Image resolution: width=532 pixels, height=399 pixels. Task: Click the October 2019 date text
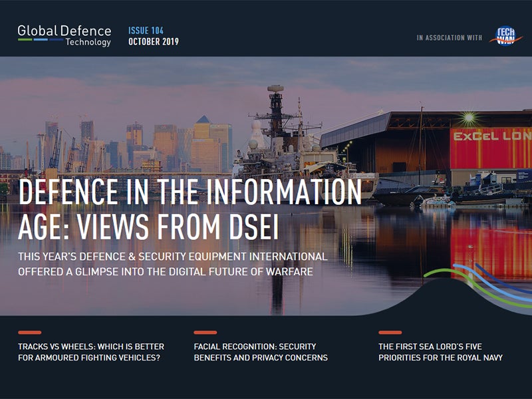click(x=155, y=41)
